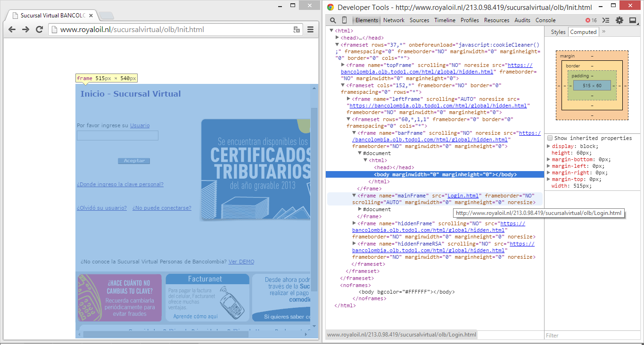Screen dimensions: 644x345
Task: Open the Audits panel
Action: tap(522, 20)
